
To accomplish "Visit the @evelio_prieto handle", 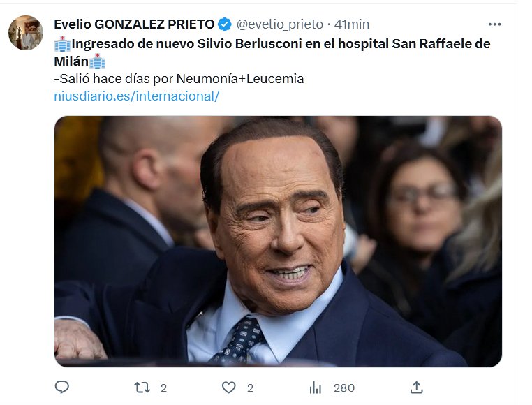I will [x=279, y=24].
